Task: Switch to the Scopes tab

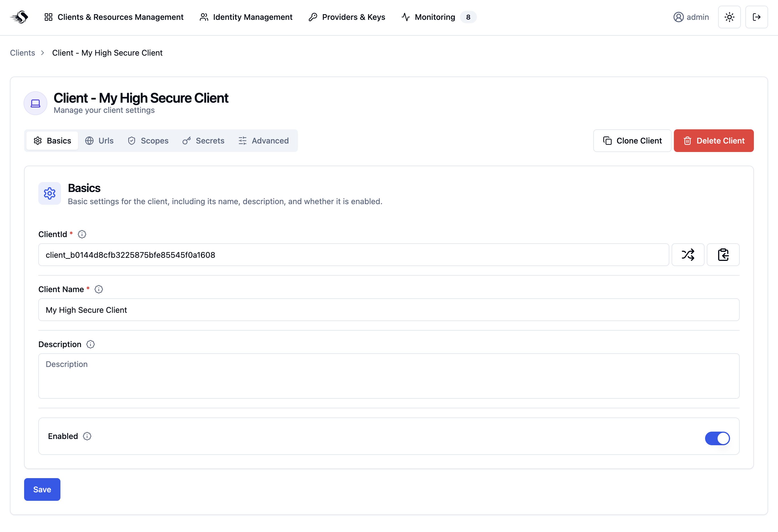Action: (x=148, y=141)
